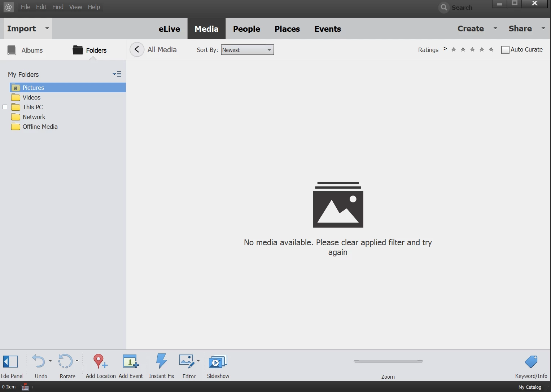Click the ratings greater-or-equal symbol
Image resolution: width=551 pixels, height=392 pixels.
click(x=445, y=49)
